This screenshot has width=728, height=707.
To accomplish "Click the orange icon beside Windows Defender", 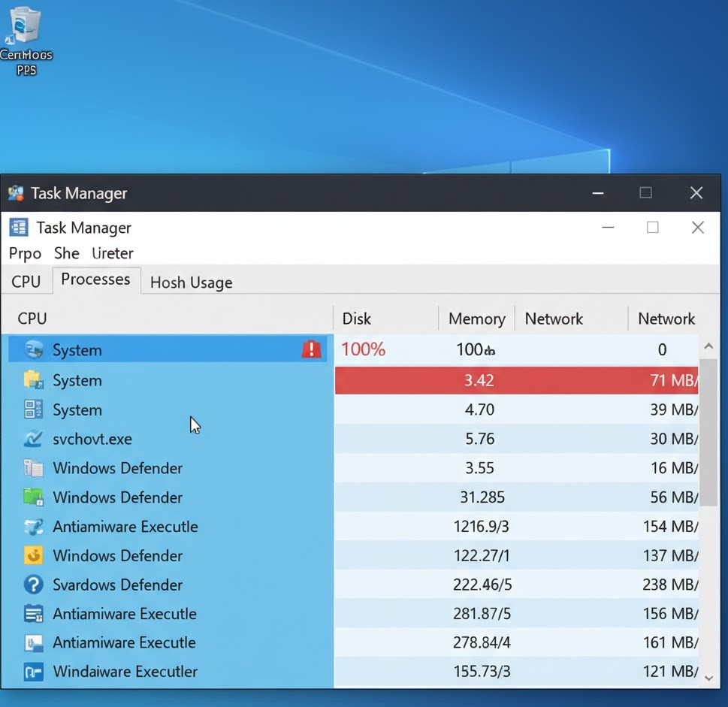I will [x=33, y=556].
